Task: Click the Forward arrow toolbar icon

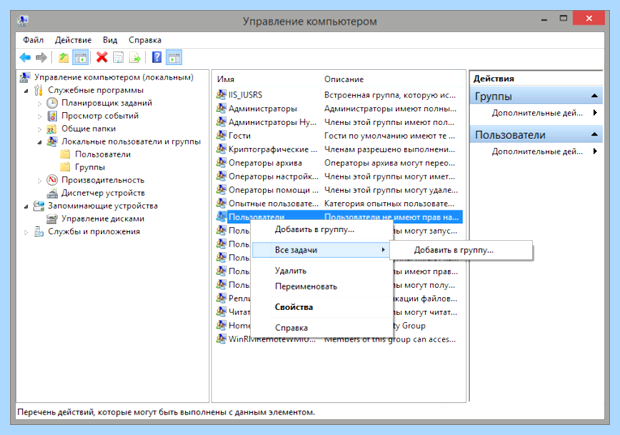Action: (41, 58)
